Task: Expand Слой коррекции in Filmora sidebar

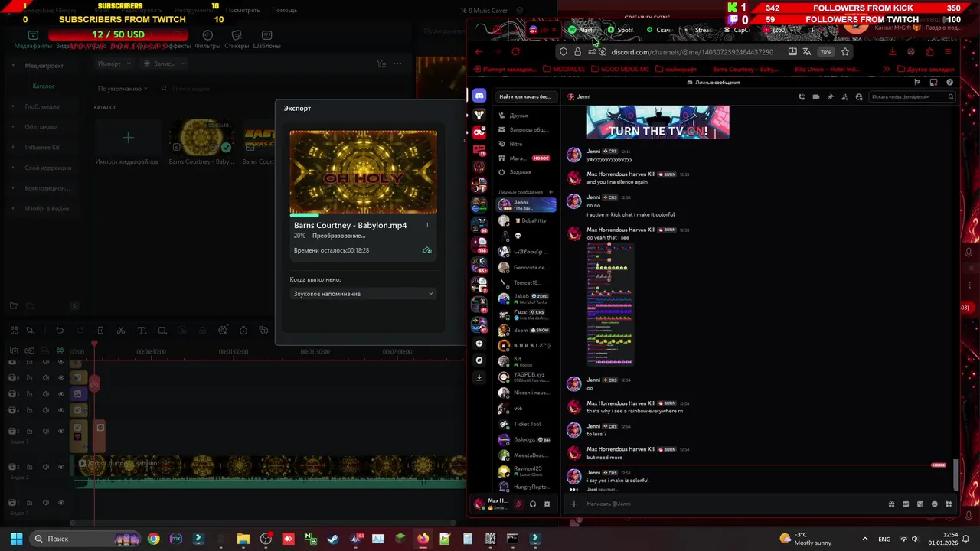Action: pos(13,168)
